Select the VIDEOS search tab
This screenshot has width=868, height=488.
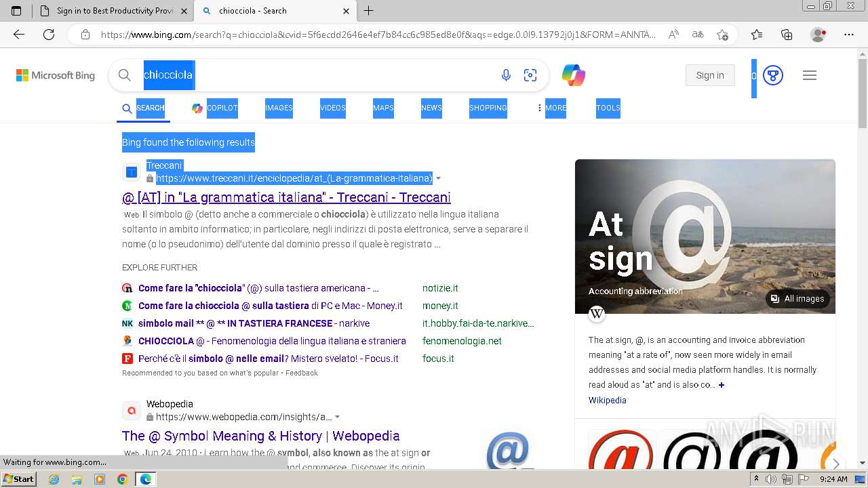[333, 108]
